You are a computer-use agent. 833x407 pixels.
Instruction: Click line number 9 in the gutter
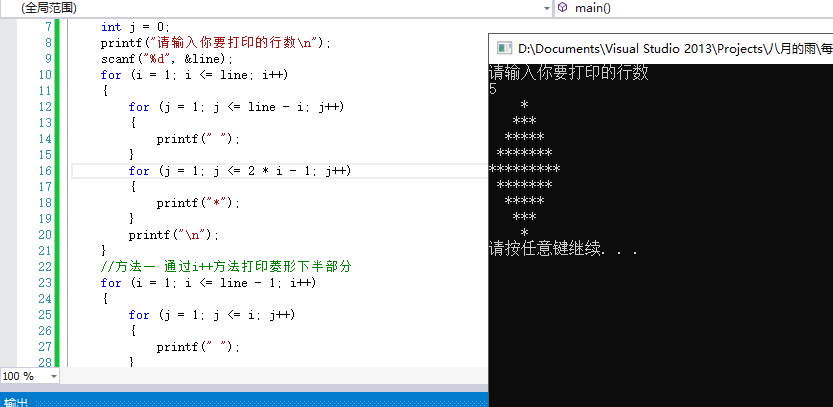tap(48, 59)
